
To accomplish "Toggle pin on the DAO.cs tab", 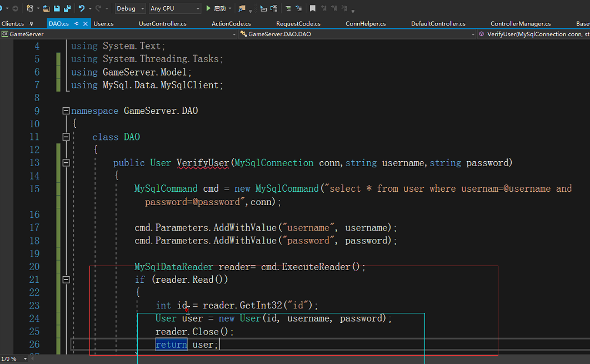I will (76, 24).
